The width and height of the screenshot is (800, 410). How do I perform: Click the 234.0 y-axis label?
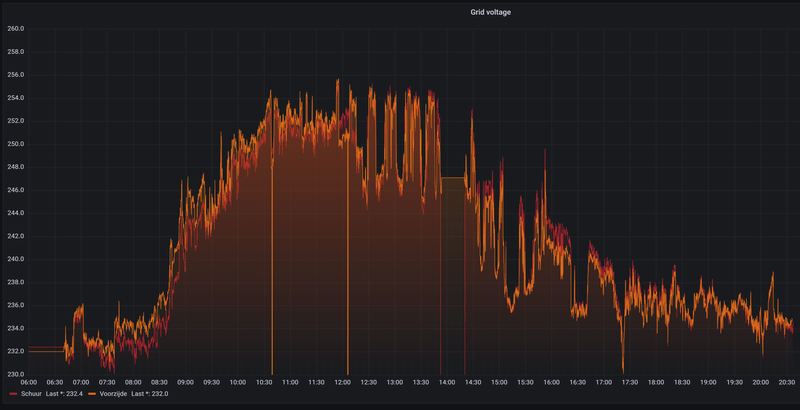(x=16, y=328)
